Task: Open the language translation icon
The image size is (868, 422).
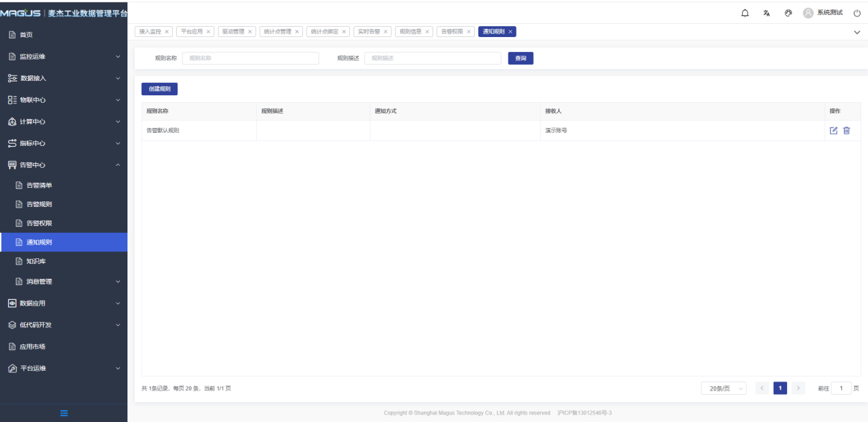Action: point(767,13)
